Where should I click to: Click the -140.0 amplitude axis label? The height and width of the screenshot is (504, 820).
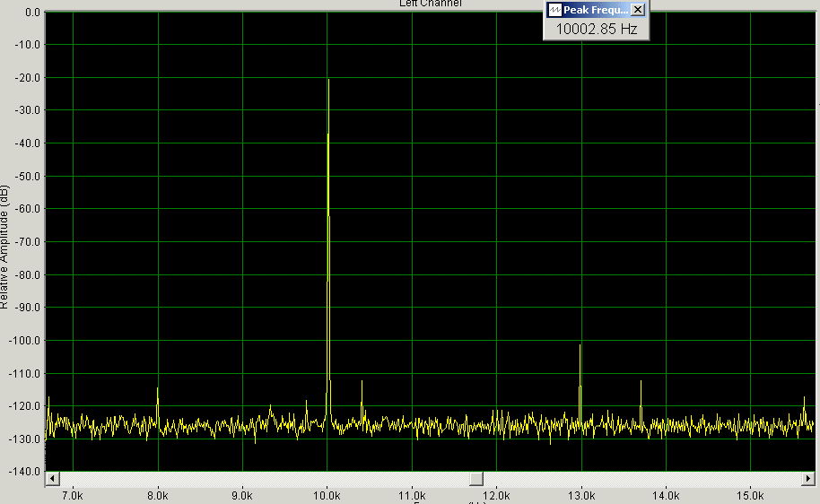[x=22, y=472]
